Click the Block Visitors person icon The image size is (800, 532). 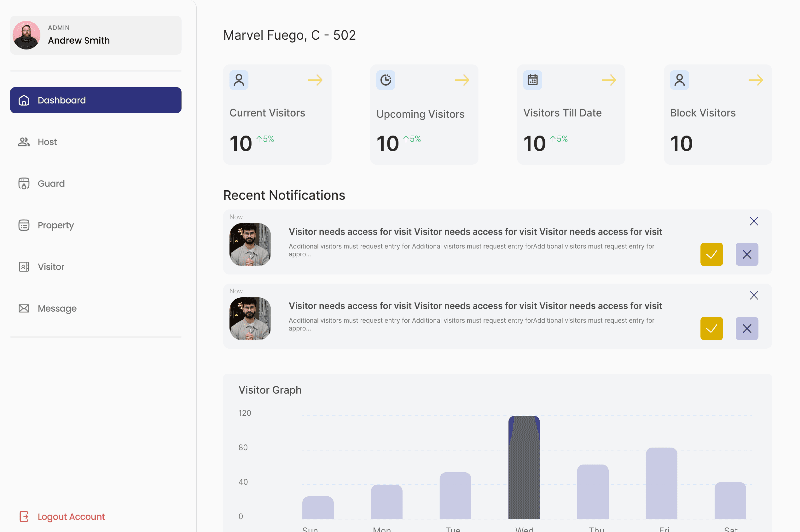(679, 80)
